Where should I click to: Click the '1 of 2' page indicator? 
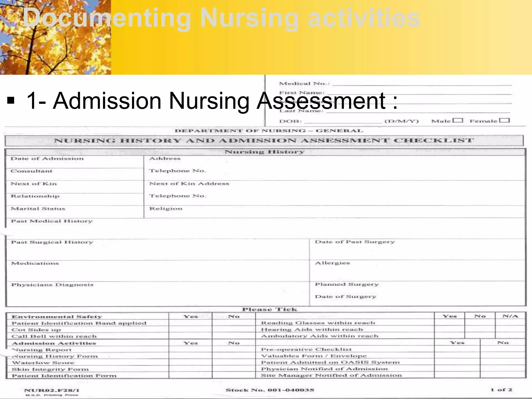coord(501,390)
